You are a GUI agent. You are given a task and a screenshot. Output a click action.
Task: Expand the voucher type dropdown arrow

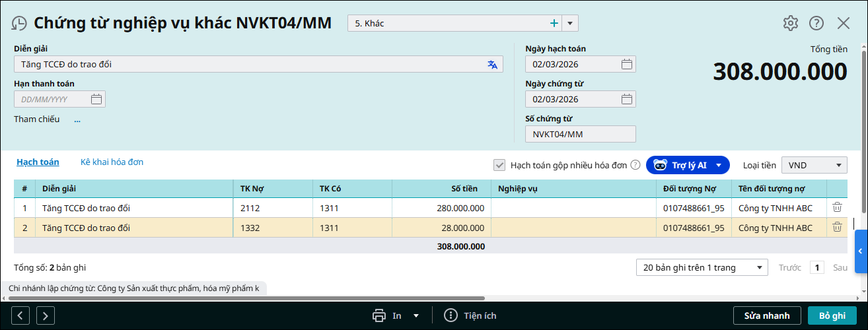tap(571, 23)
